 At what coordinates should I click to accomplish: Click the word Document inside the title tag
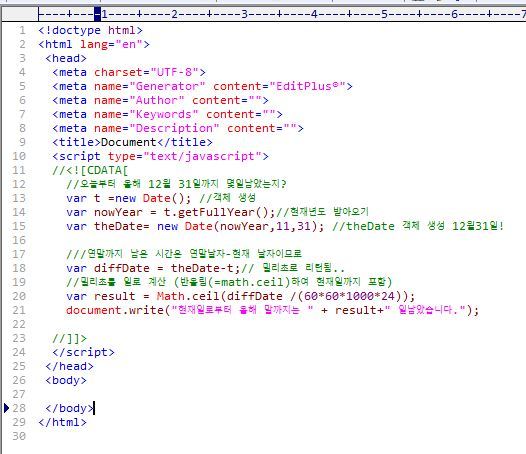129,142
